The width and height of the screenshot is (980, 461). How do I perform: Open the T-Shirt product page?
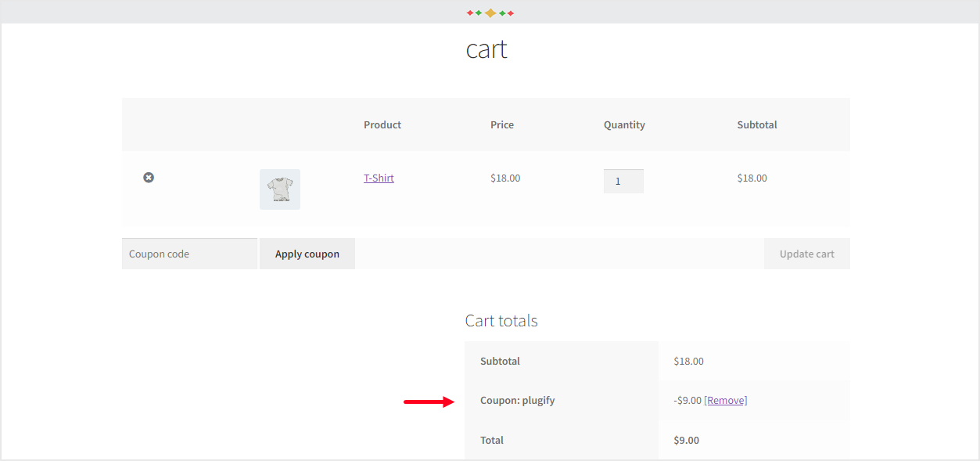click(379, 178)
